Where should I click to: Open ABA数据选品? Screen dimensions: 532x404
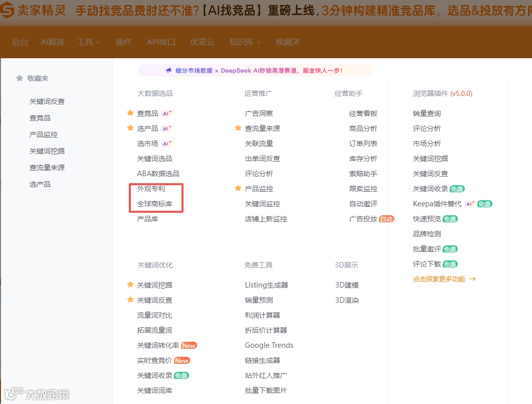pyautogui.click(x=158, y=174)
